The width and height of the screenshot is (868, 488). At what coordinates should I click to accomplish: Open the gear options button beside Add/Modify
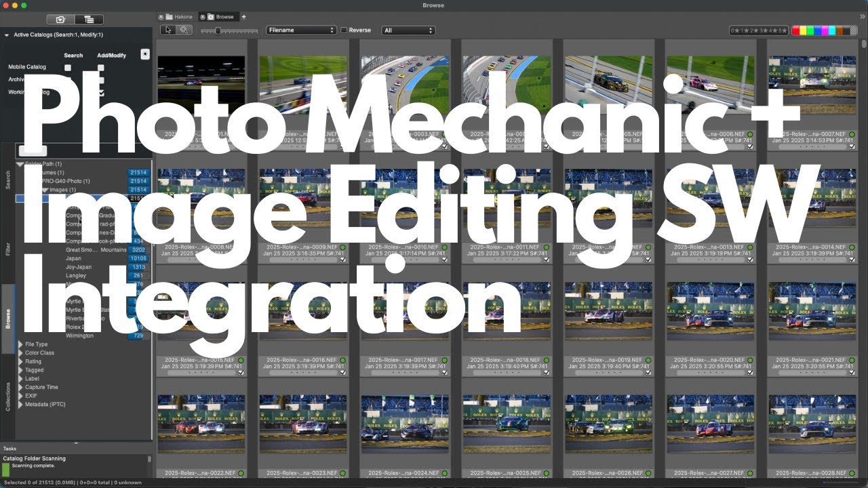(x=145, y=54)
